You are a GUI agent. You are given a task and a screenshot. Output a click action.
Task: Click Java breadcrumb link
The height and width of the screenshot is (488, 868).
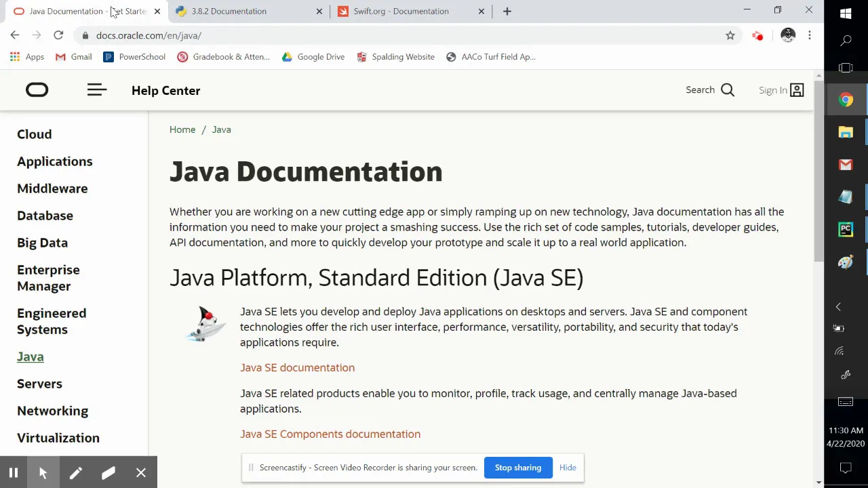click(x=221, y=129)
